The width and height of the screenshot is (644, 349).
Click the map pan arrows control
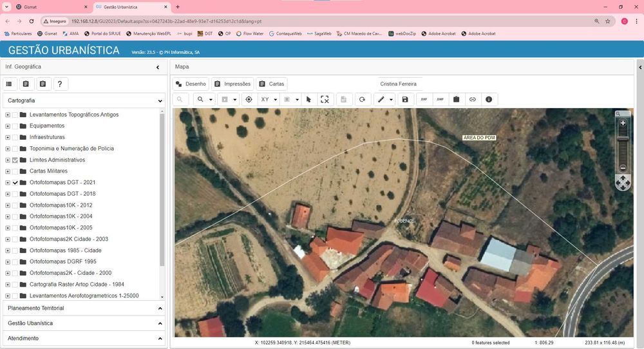click(x=623, y=183)
